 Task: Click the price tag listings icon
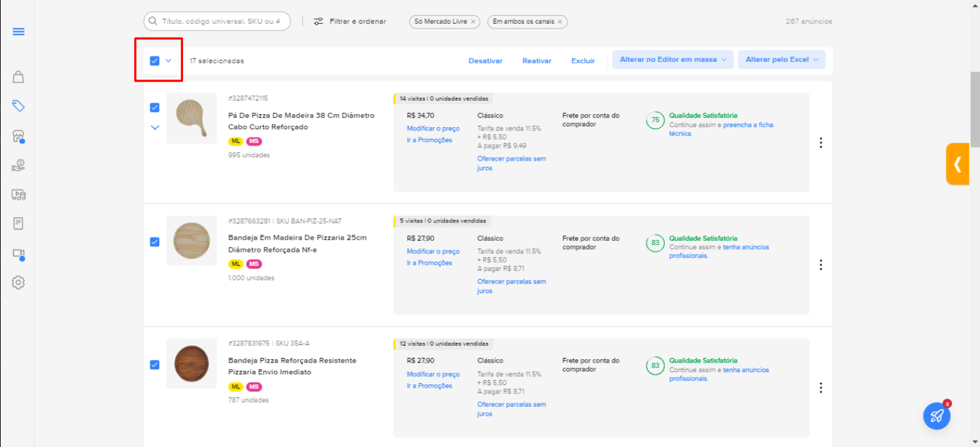click(x=18, y=105)
